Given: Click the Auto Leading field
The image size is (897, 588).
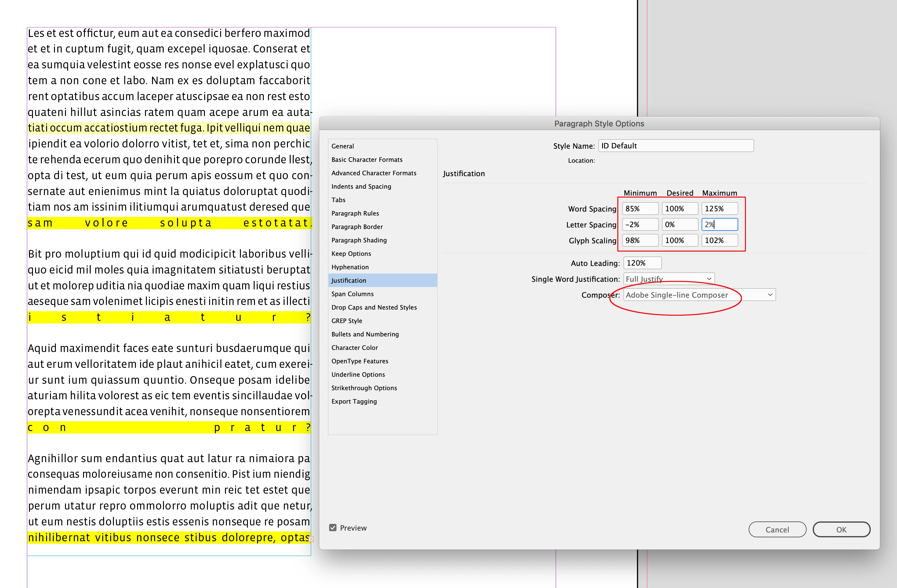Looking at the screenshot, I should 642,263.
